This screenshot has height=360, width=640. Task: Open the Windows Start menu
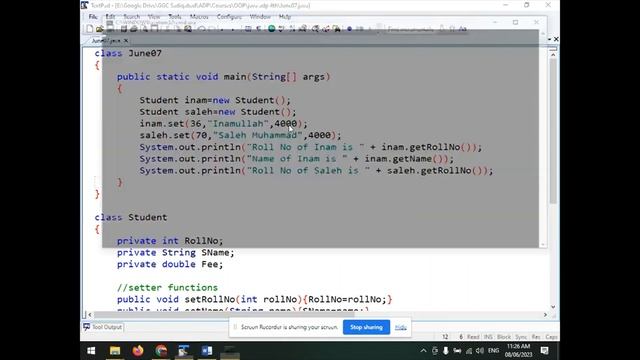tap(91, 351)
